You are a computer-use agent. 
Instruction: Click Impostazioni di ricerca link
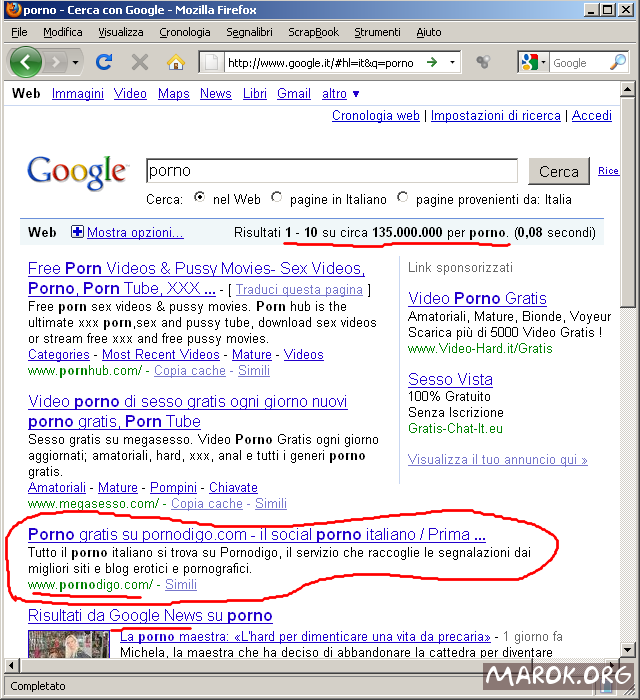(495, 115)
